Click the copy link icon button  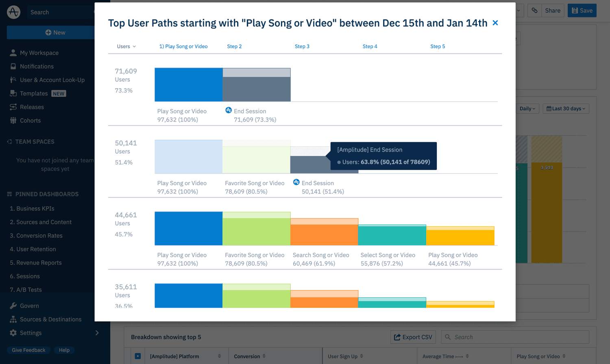[534, 11]
